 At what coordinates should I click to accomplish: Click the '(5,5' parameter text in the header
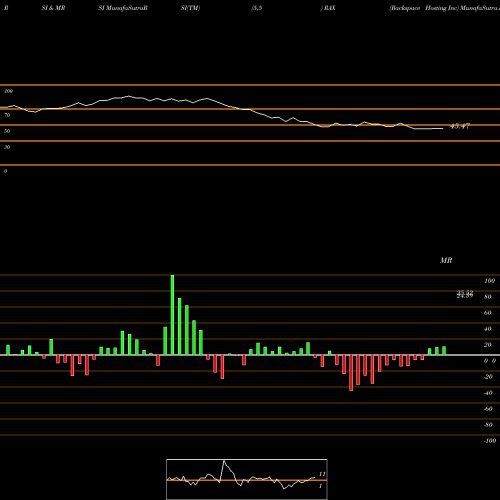[x=257, y=8]
